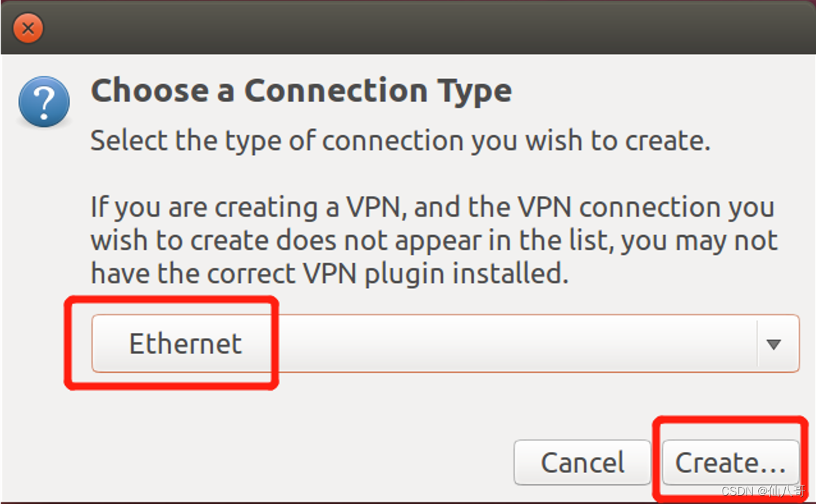Click the 'does not appear in the list' line
Image resolution: width=816 pixels, height=504 pixels.
(x=434, y=241)
